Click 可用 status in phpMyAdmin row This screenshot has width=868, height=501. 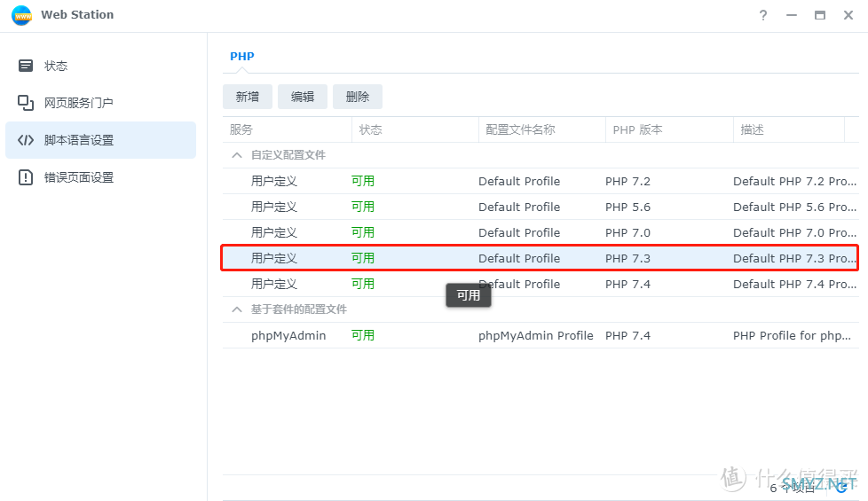[x=363, y=336]
